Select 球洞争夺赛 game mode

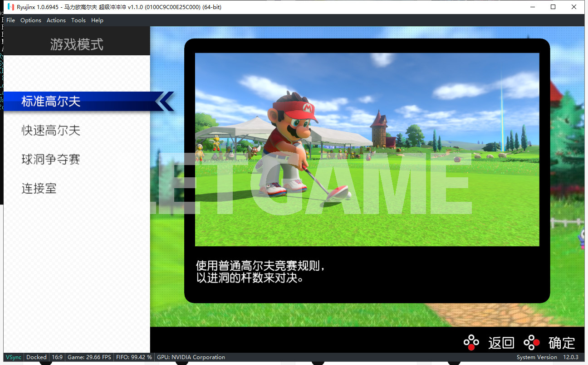click(x=51, y=160)
